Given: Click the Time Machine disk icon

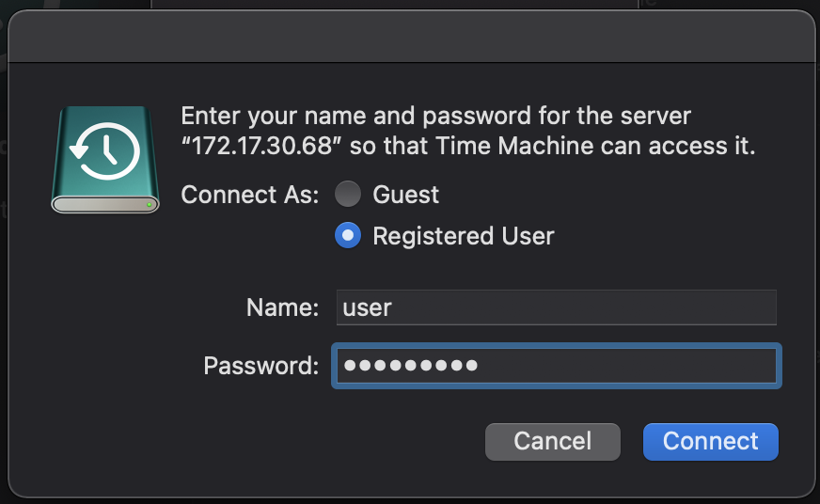Looking at the screenshot, I should pos(105,160).
